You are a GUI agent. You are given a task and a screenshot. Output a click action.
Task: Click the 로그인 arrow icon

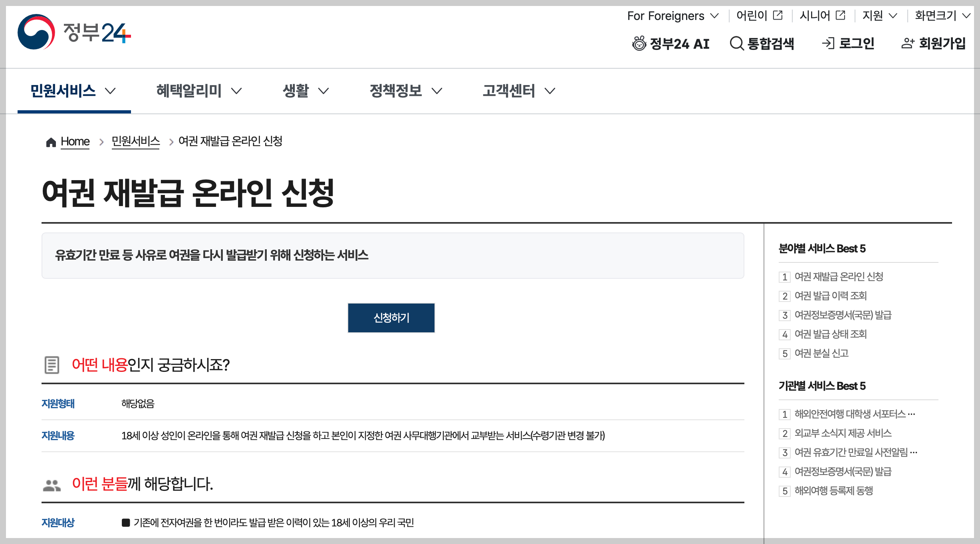coord(828,43)
